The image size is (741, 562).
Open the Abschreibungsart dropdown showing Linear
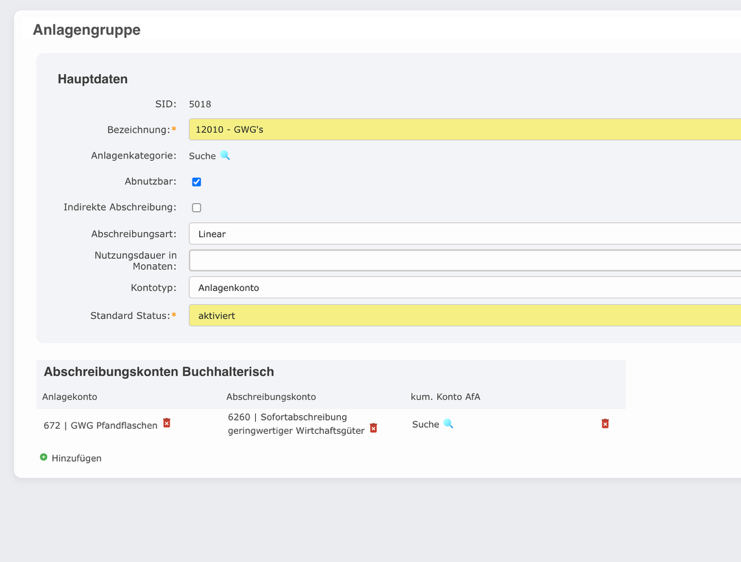pyautogui.click(x=465, y=233)
